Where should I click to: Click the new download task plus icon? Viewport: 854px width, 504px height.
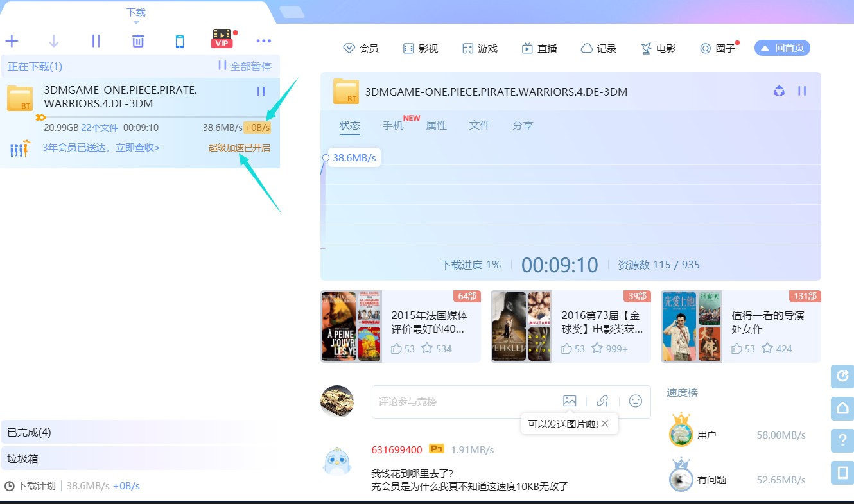12,40
